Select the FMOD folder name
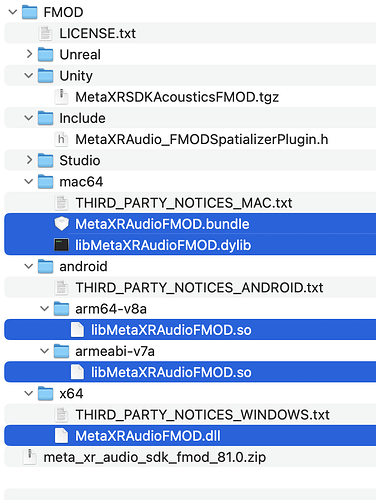This screenshot has height=500, width=376. coord(63,13)
